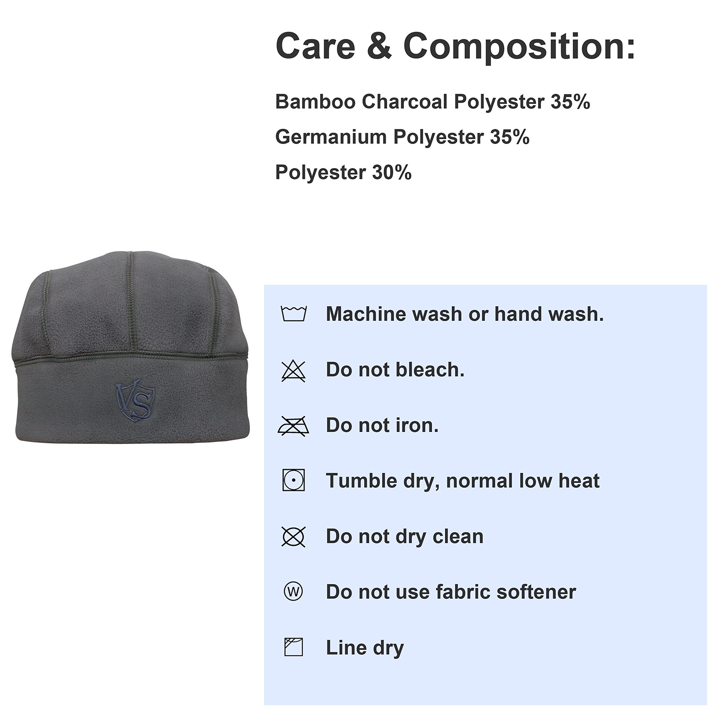This screenshot has width=728, height=728.
Task: Click the 'Line dry' label
Action: click(x=364, y=648)
